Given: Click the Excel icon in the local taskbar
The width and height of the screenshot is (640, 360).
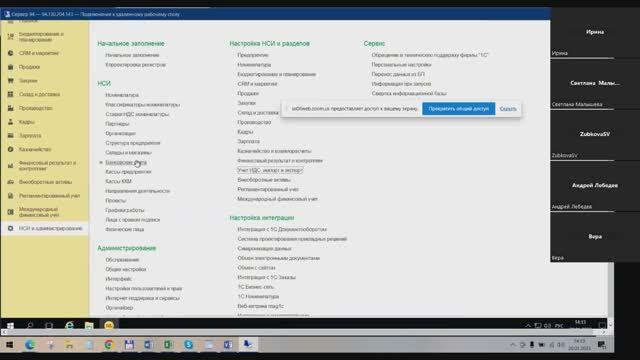Looking at the screenshot, I should [x=168, y=345].
